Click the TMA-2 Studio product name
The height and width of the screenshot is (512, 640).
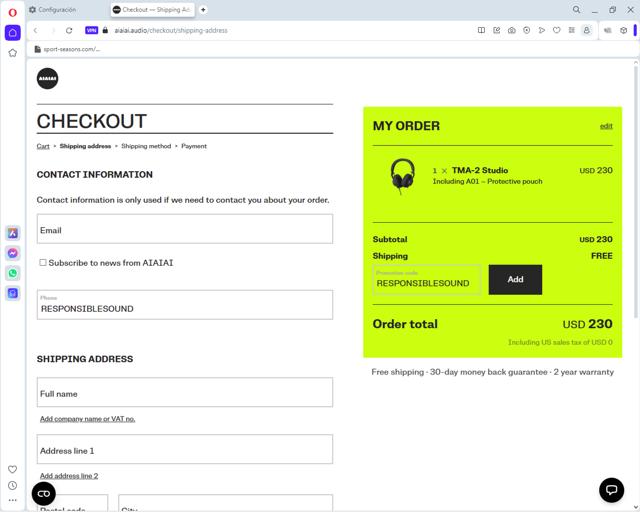[480, 170]
